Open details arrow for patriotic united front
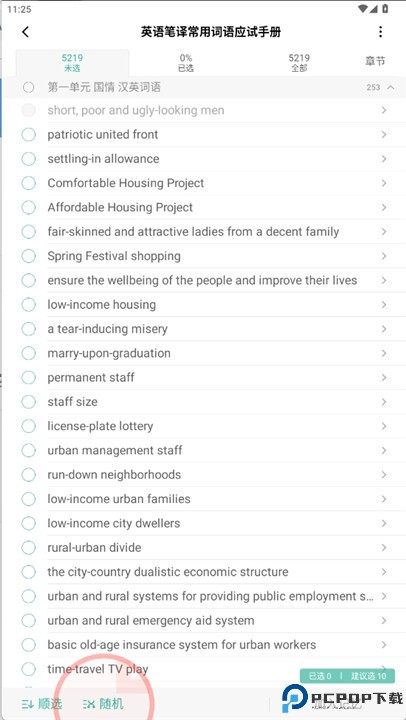 (383, 135)
